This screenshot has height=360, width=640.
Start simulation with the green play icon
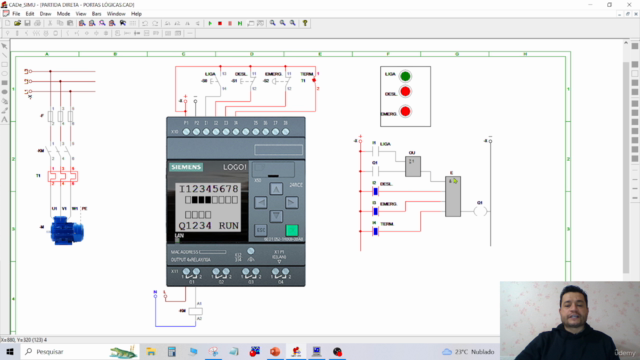pyautogui.click(x=210, y=23)
